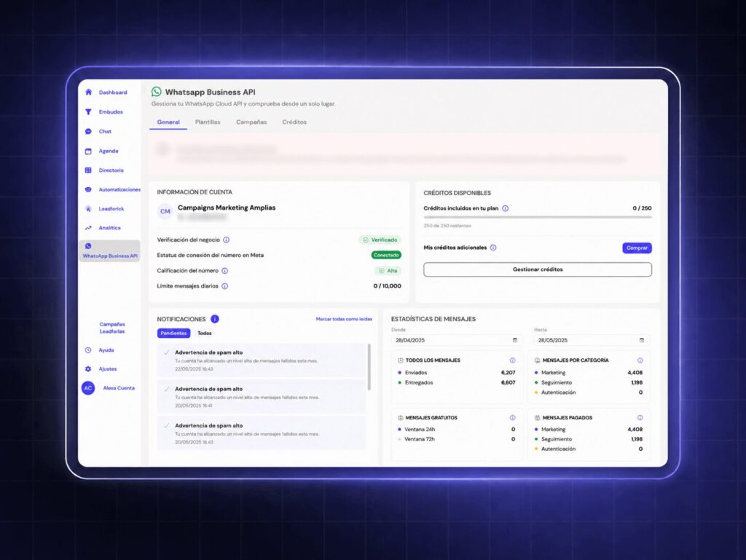Click the 0 / 10,000 daily limit value
The height and width of the screenshot is (560, 746).
click(x=388, y=286)
